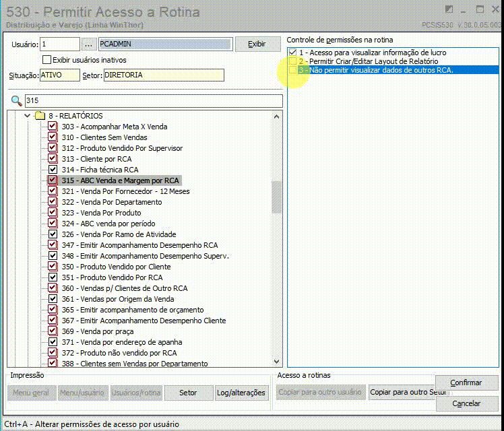504x431 pixels.
Task: Toggle checkbox for 371 - Venda por endereço de apanha
Action: (53, 341)
